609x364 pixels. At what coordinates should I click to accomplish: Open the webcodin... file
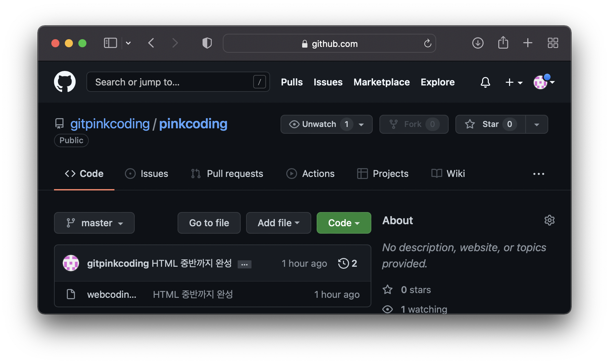tap(112, 294)
